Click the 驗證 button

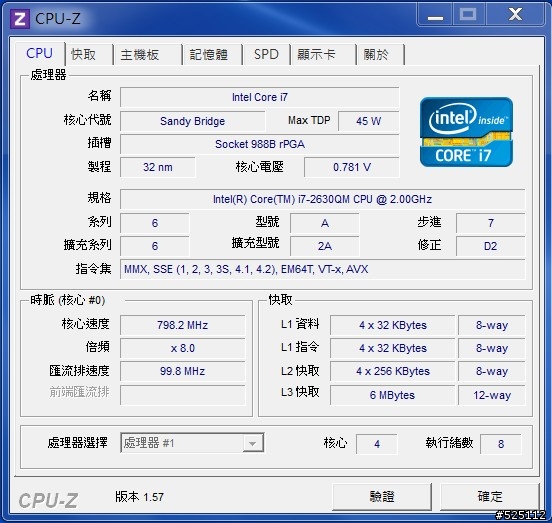382,497
